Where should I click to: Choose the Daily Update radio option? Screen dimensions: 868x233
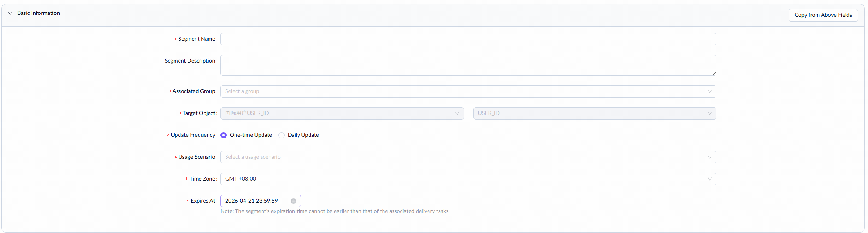282,135
